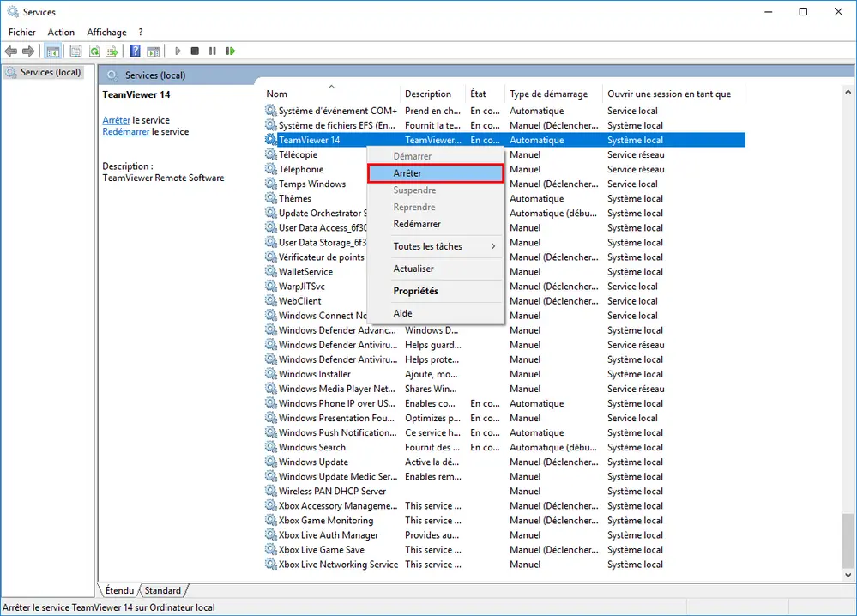Viewport: 857px width, 616px height.
Task: Click the Forward arrow in toolbar
Action: coord(27,51)
